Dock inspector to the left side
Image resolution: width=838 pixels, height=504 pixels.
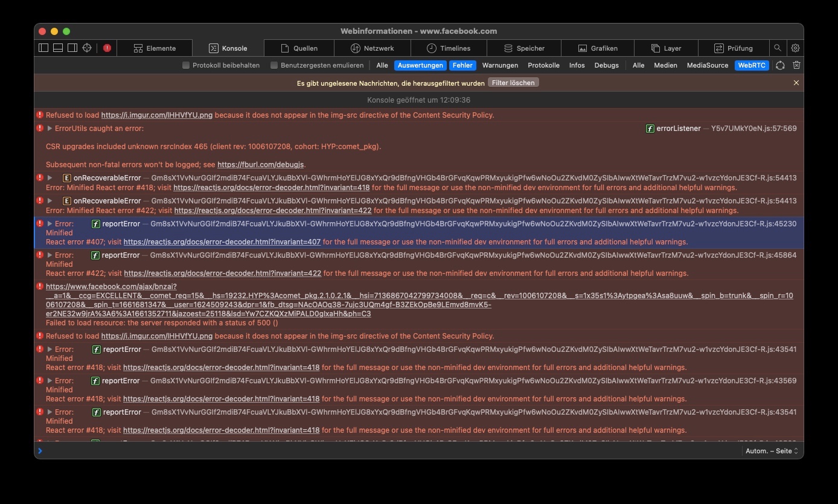43,48
